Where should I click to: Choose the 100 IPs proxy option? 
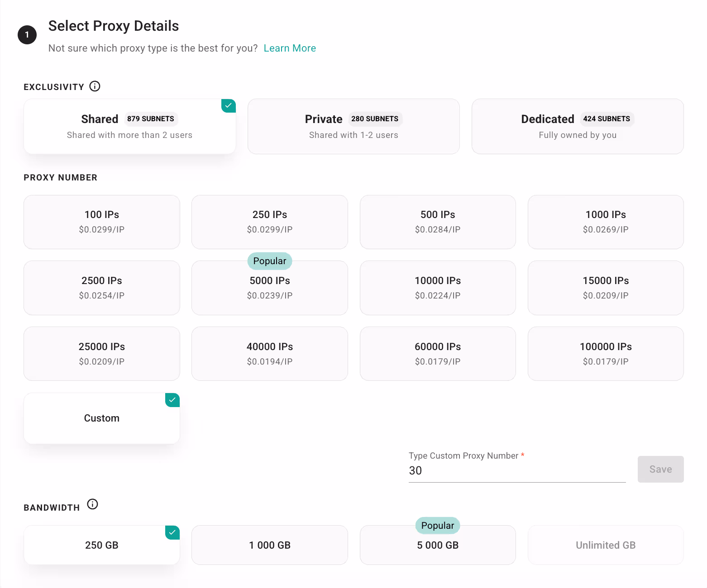pos(102,222)
